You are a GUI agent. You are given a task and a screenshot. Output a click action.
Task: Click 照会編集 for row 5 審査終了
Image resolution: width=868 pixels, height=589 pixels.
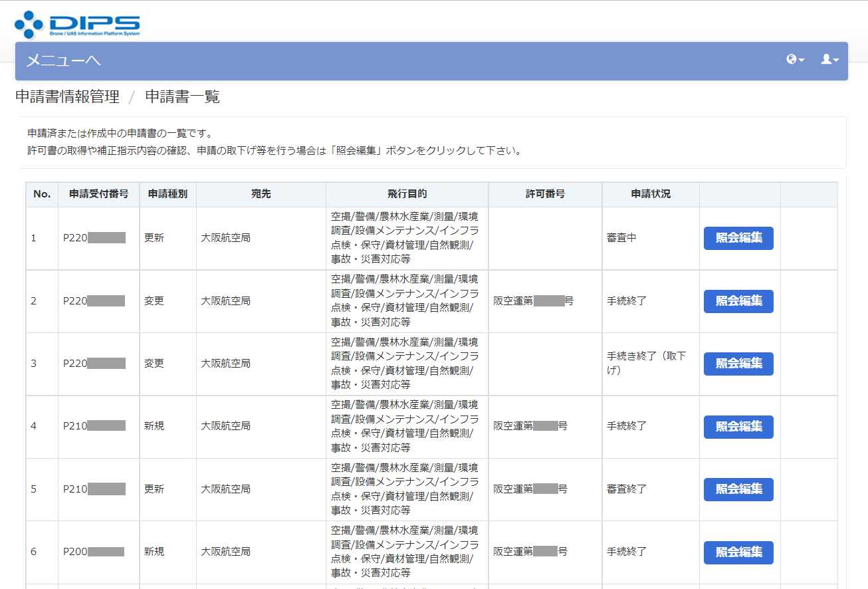[738, 489]
